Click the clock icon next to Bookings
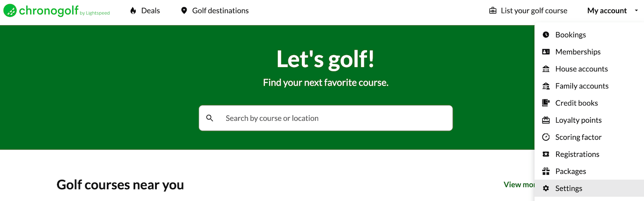Image resolution: width=644 pixels, height=201 pixels. tap(546, 34)
